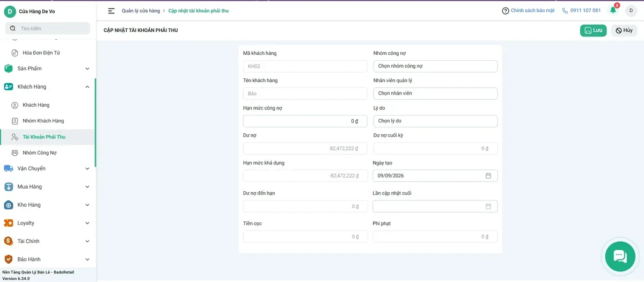
Task: Click the Lần cập nhật cuối calendar icon
Action: coord(488,206)
